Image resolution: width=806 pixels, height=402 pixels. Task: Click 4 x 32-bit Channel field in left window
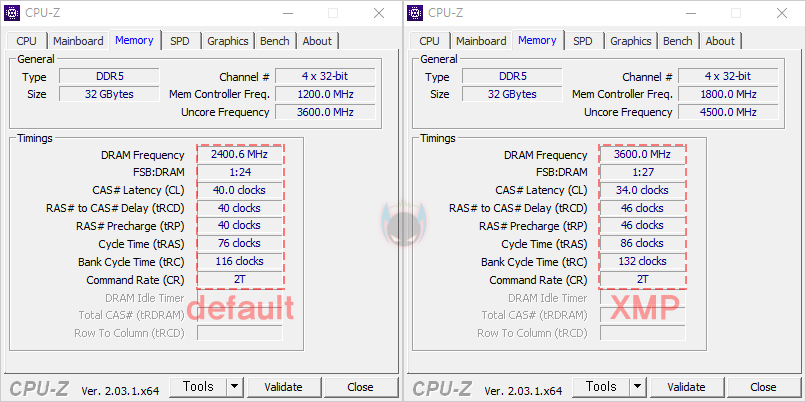325,77
